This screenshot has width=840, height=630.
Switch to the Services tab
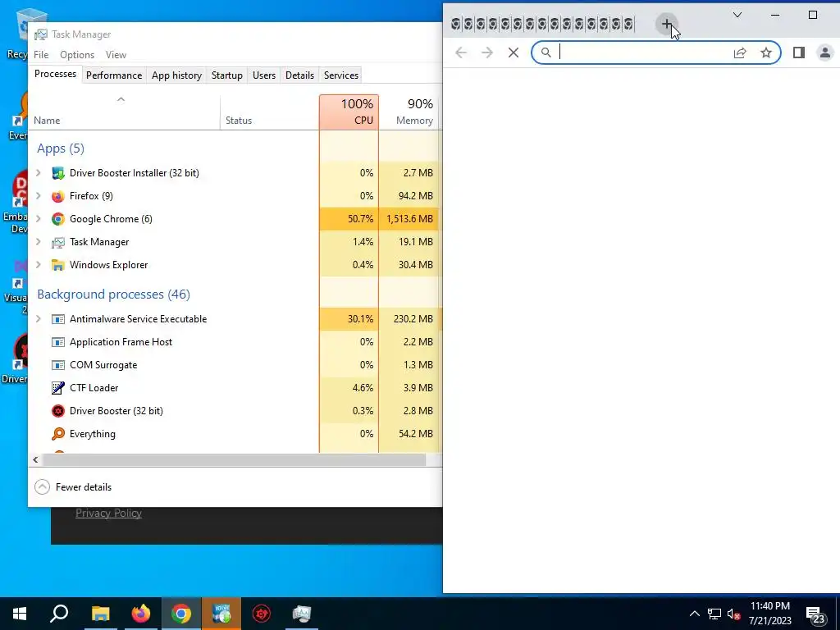click(x=341, y=75)
